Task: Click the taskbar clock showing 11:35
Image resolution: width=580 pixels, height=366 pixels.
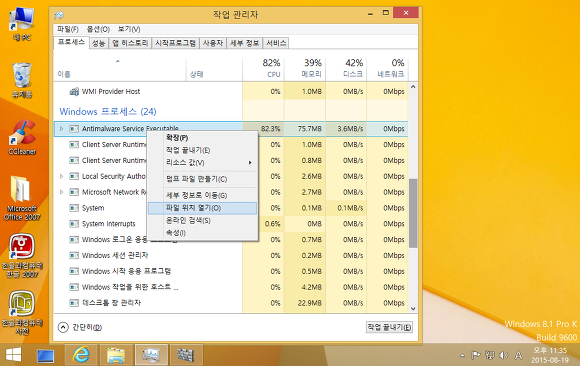Action: 550,355
